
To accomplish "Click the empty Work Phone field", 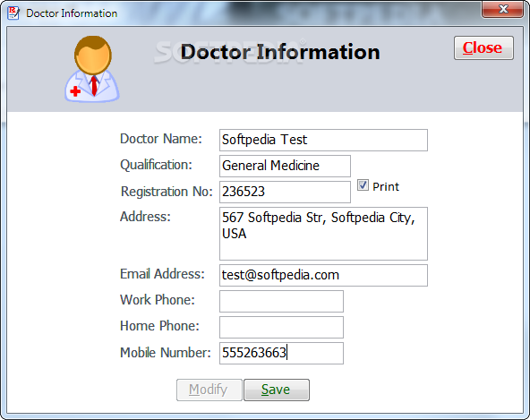I will click(281, 301).
